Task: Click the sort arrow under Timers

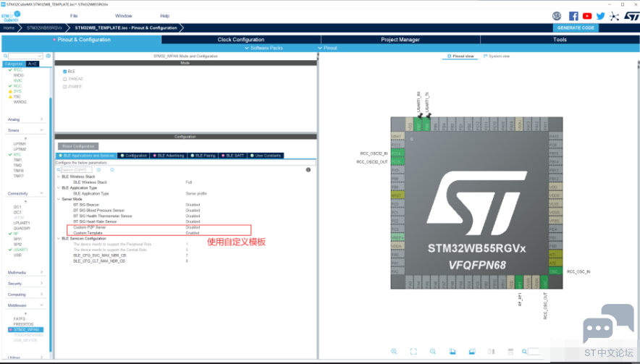Action: point(25,139)
